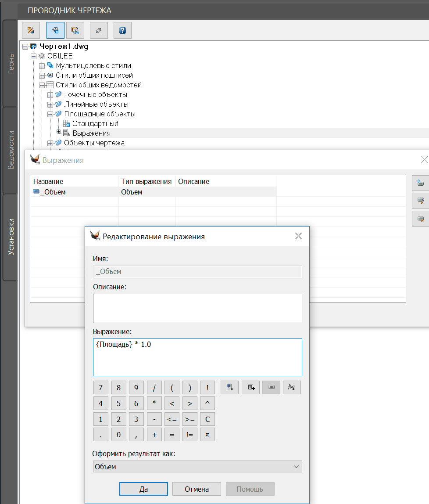The height and width of the screenshot is (504, 429).
Task: Click the edit expression pencil icon
Action: (x=421, y=201)
